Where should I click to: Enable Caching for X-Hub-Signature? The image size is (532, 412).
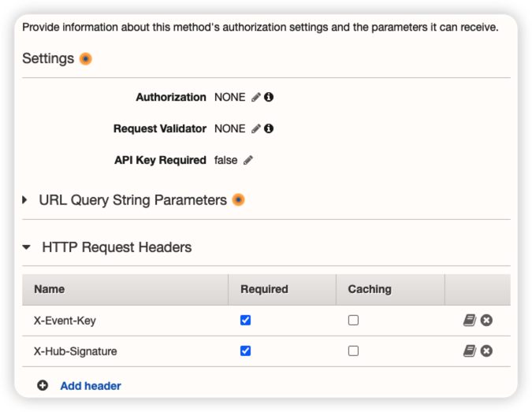[353, 351]
